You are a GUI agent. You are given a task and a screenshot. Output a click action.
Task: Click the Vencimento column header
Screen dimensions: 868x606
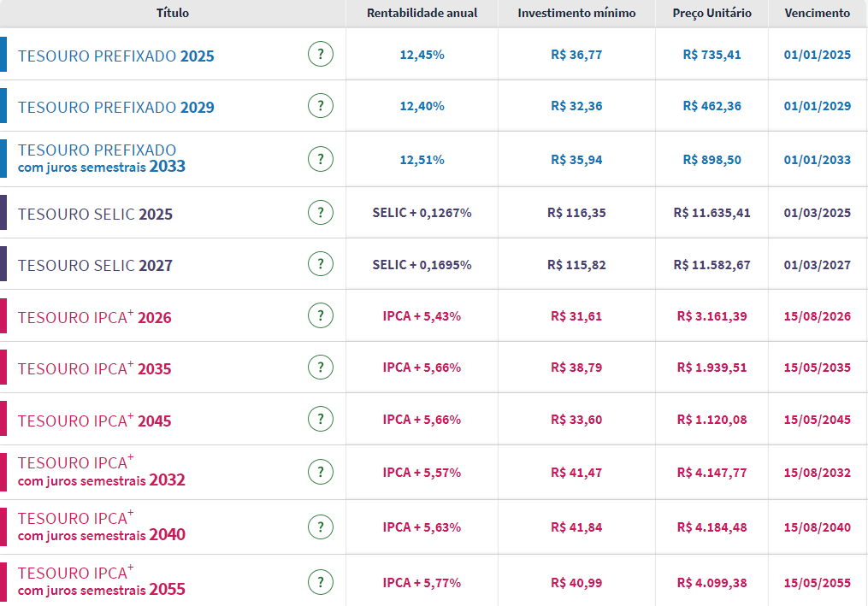(x=817, y=13)
